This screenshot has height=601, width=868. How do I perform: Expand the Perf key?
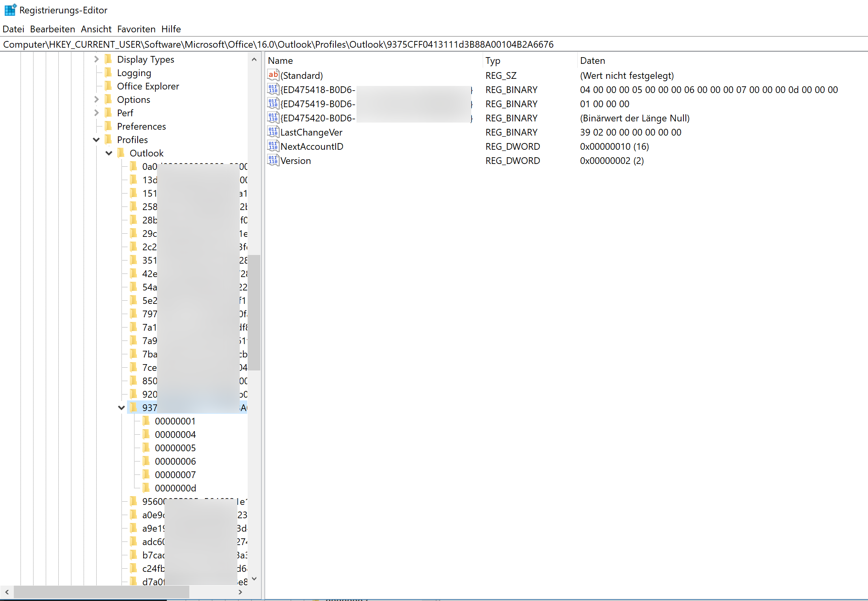pos(96,113)
